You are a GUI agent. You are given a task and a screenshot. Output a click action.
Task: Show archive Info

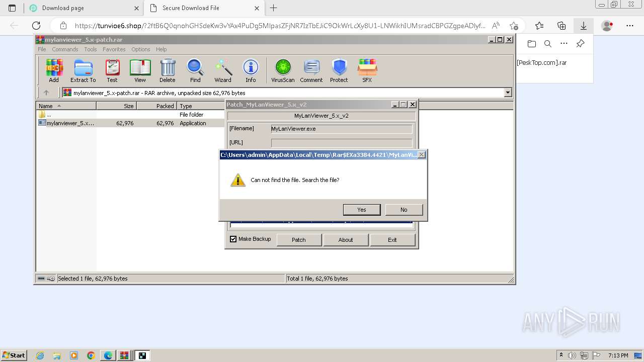(251, 70)
